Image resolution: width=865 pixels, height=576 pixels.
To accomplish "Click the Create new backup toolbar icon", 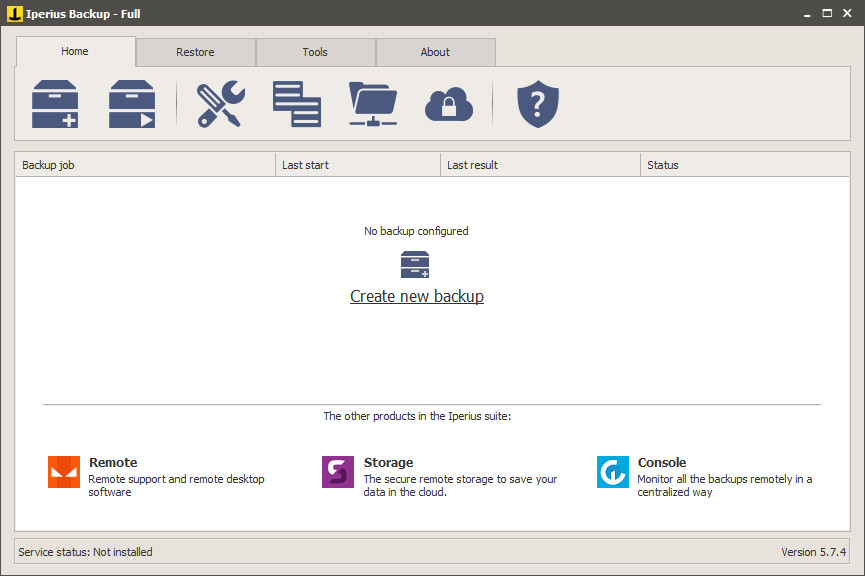I will (55, 104).
